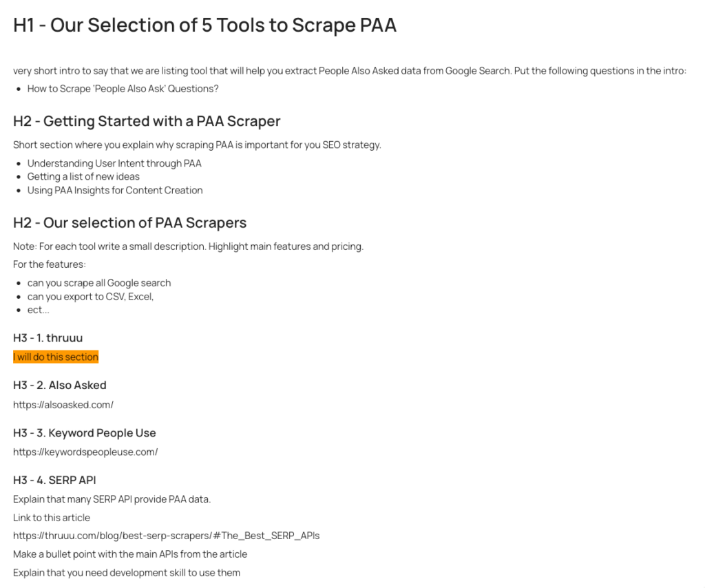Select the 'Getting Started with a PAA Scraper' heading
705x588 pixels.
[147, 121]
